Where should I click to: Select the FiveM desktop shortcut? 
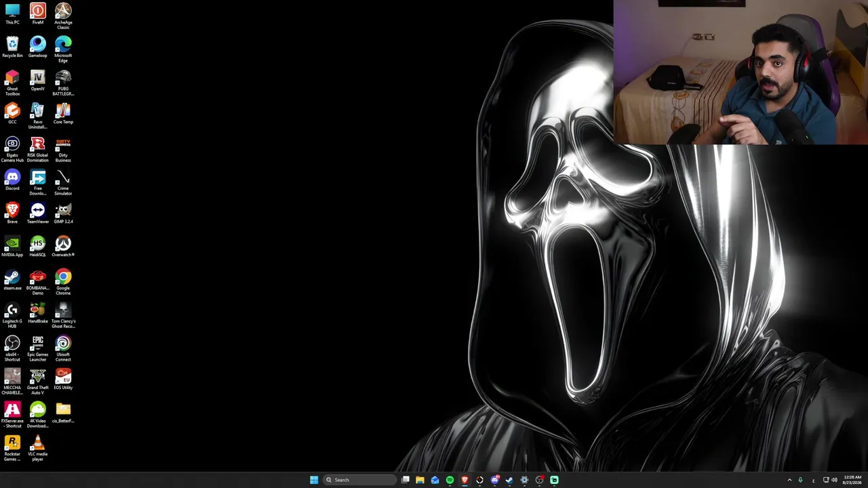[x=37, y=14]
